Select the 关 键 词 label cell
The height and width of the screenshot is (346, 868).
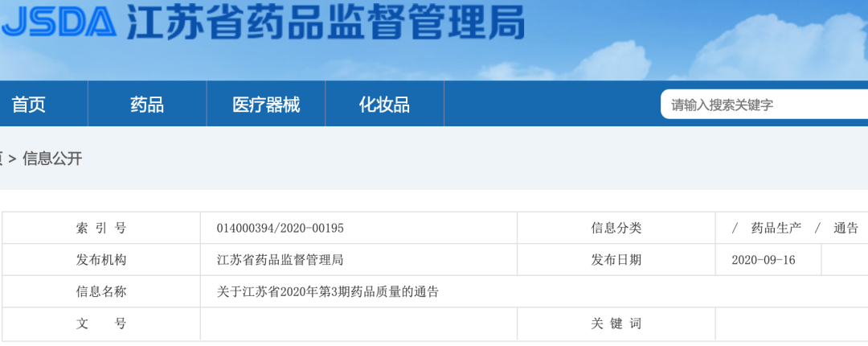coord(616,323)
